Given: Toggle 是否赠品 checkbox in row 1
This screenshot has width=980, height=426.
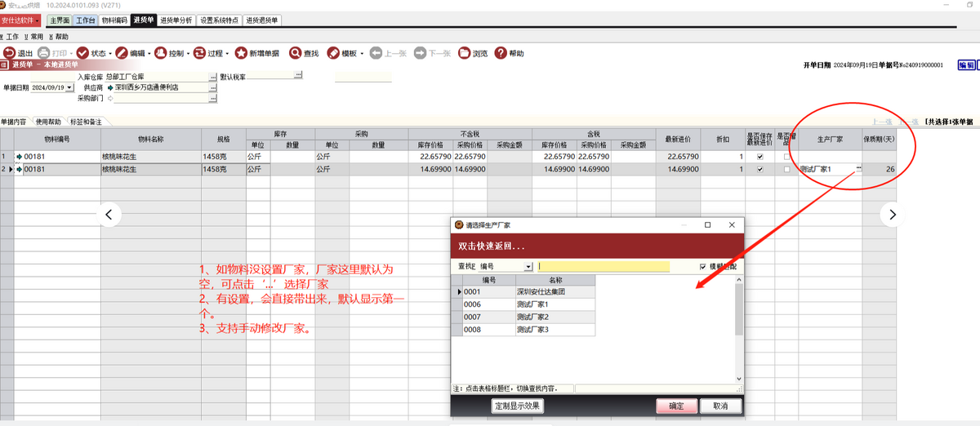Looking at the screenshot, I should point(786,156).
